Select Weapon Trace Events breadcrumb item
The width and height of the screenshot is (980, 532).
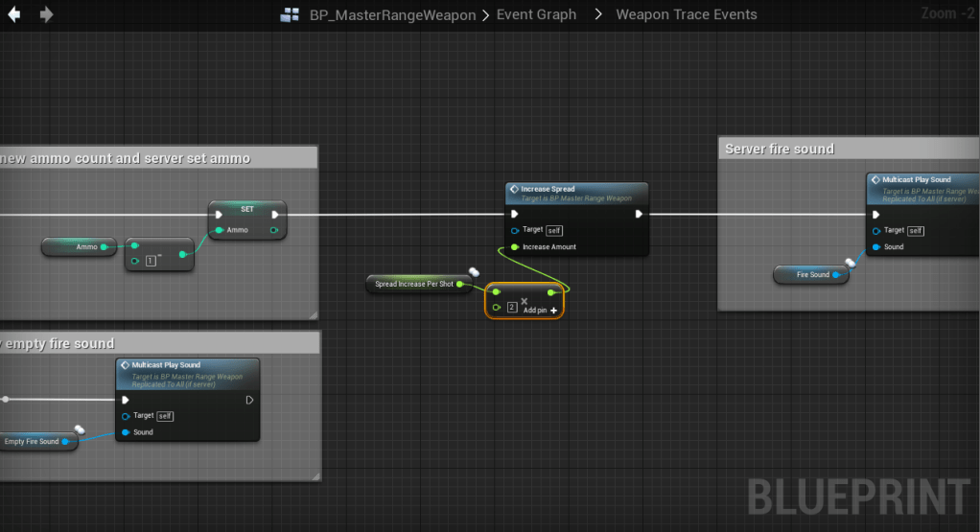686,15
